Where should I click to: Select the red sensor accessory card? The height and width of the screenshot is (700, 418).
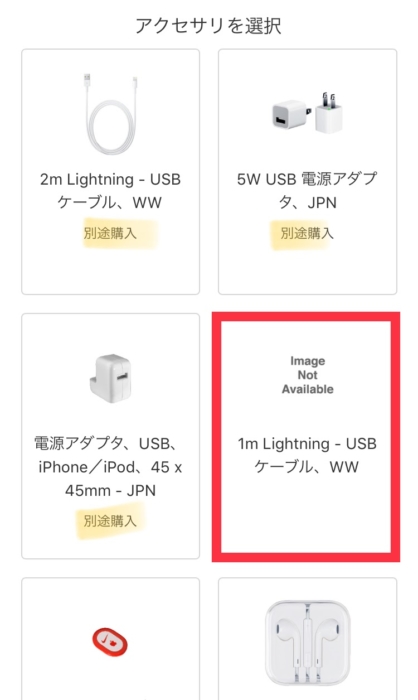click(x=110, y=638)
